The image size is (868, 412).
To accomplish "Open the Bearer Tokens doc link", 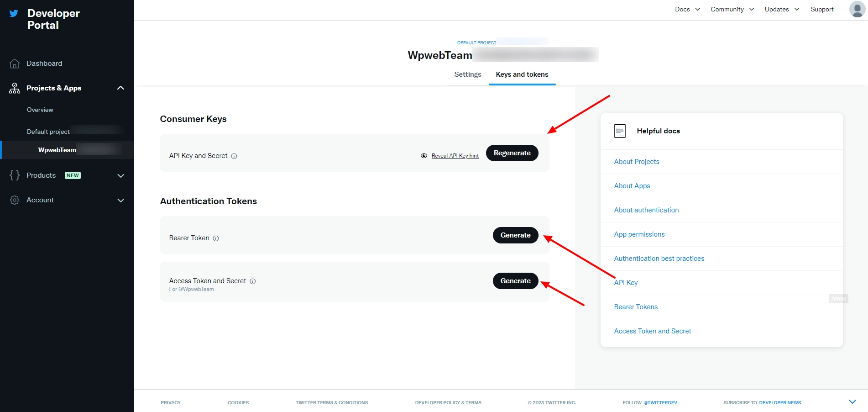I will 636,307.
